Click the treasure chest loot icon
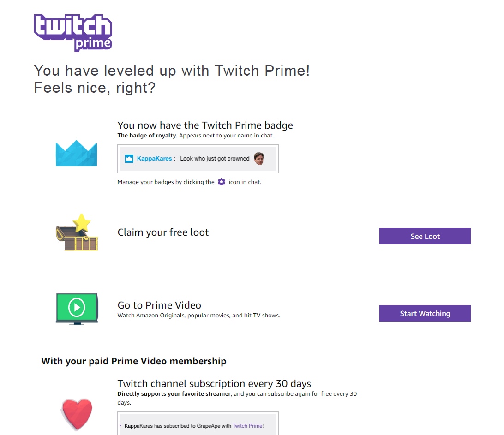This screenshot has height=435, width=504. point(77,232)
